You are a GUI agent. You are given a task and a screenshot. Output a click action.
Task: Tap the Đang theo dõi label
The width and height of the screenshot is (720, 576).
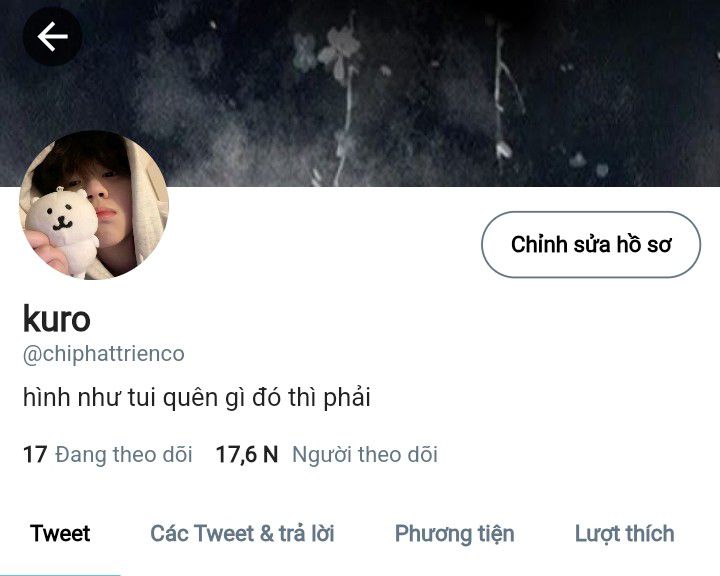click(124, 454)
